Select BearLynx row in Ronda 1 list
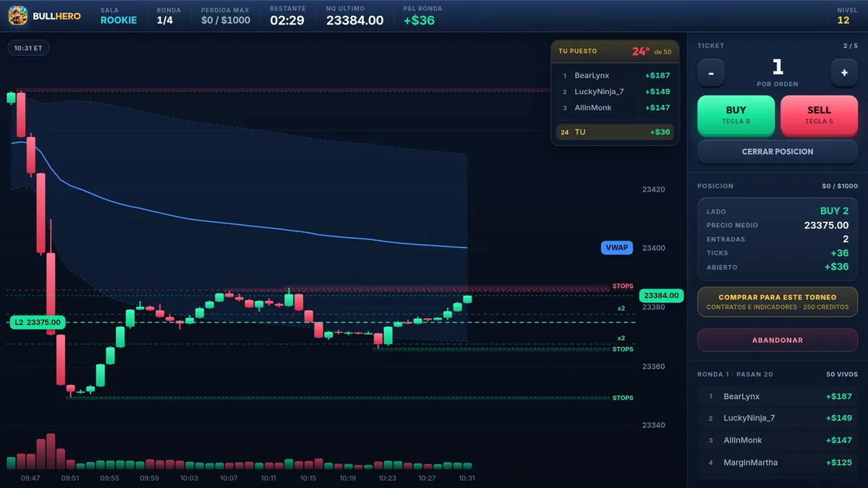This screenshot has height=488, width=868. coord(778,396)
